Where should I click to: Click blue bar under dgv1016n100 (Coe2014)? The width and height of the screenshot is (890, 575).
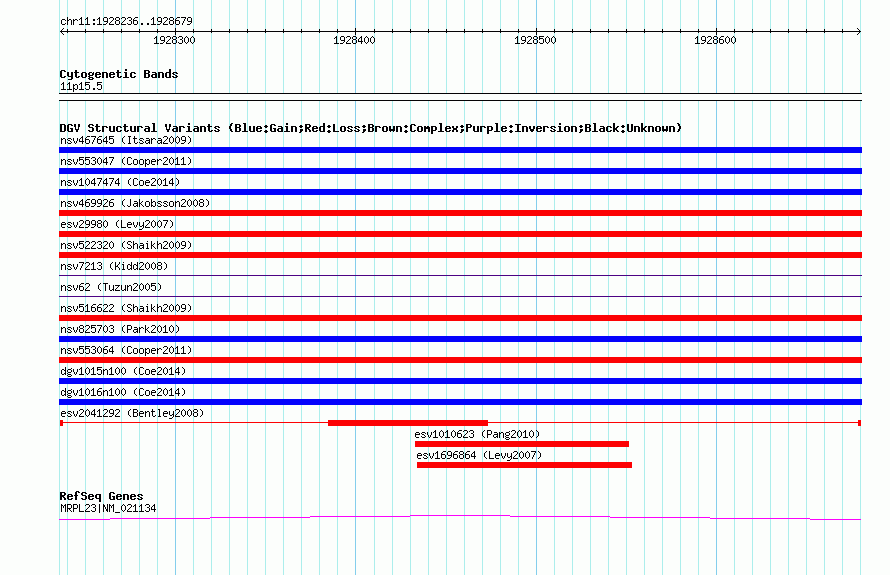tap(460, 402)
